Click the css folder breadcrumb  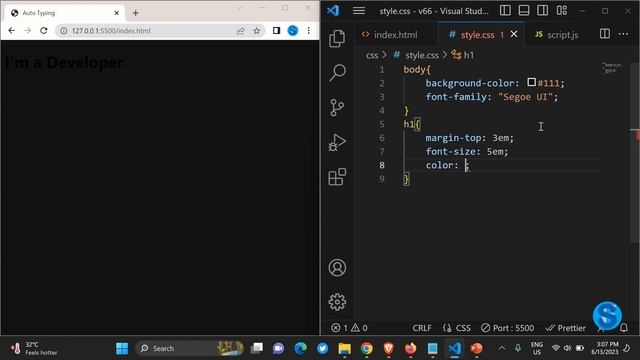click(x=372, y=55)
